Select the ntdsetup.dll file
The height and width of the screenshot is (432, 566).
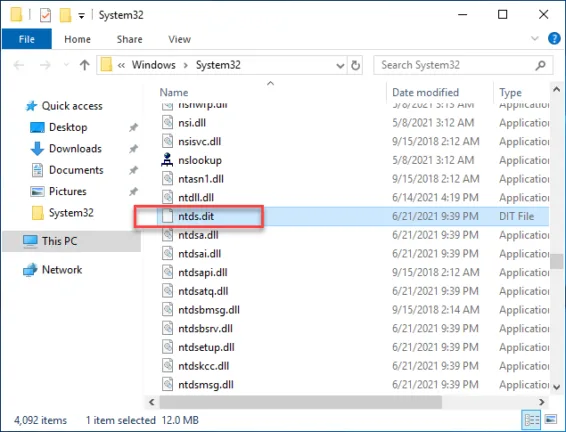[x=206, y=347]
